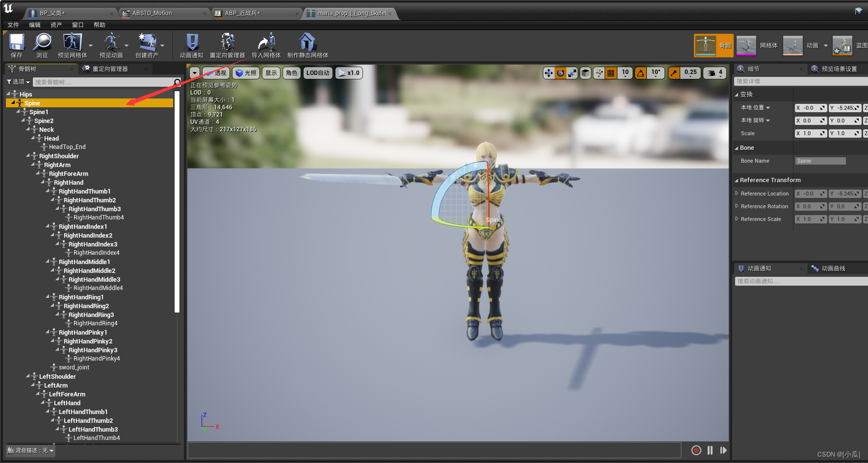Open the Preview Scene Settings (预览场景设置) tab
Screen dimensions: 868x463
point(839,69)
